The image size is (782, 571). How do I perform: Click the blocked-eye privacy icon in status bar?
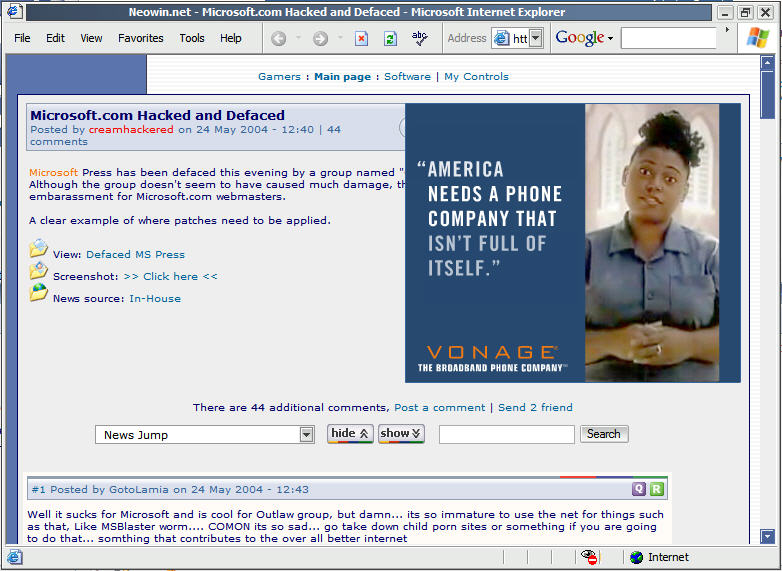tap(589, 557)
